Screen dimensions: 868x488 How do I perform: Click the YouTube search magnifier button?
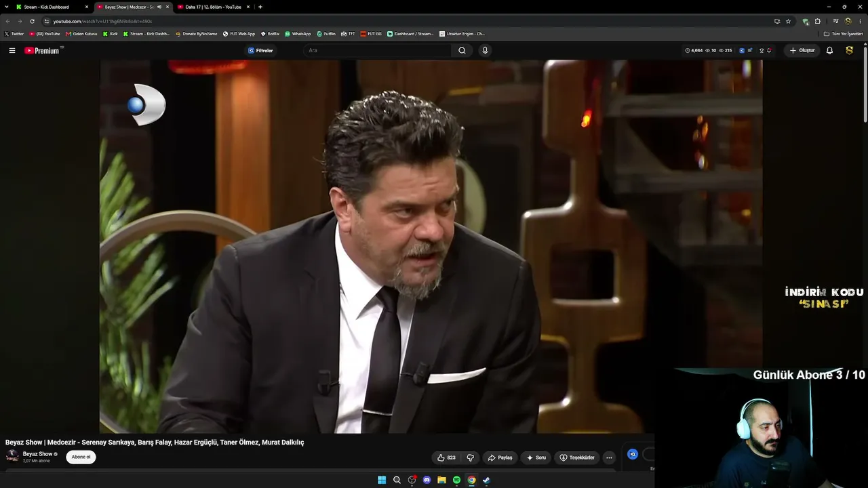click(462, 50)
